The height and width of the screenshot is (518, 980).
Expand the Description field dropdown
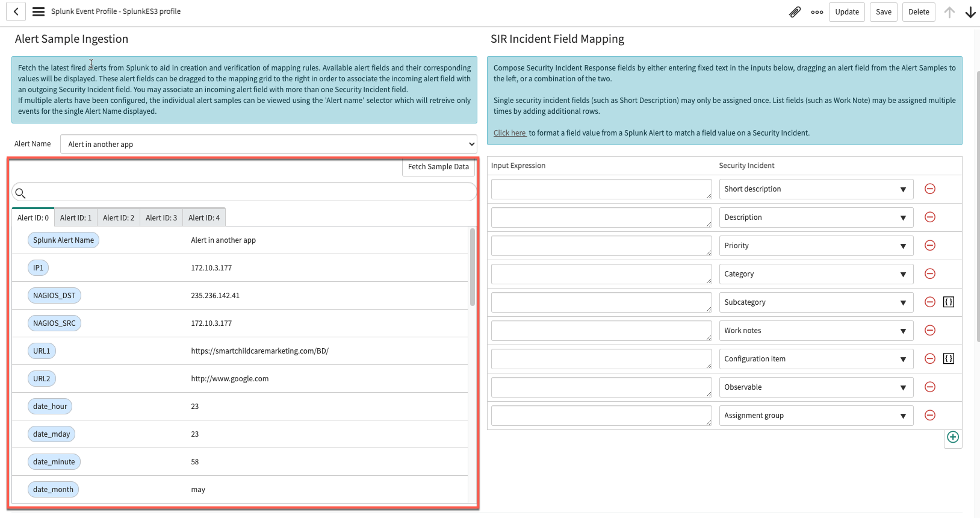(816, 217)
